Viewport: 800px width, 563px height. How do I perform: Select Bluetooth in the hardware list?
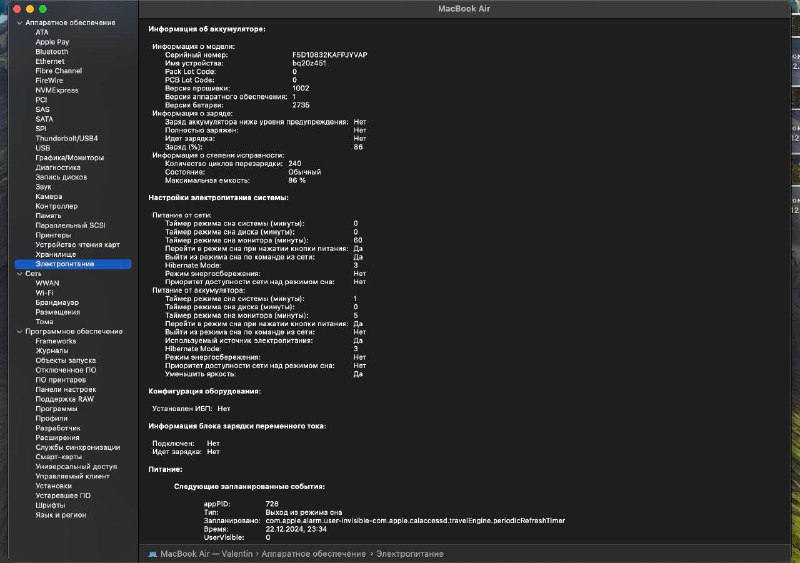(x=52, y=51)
